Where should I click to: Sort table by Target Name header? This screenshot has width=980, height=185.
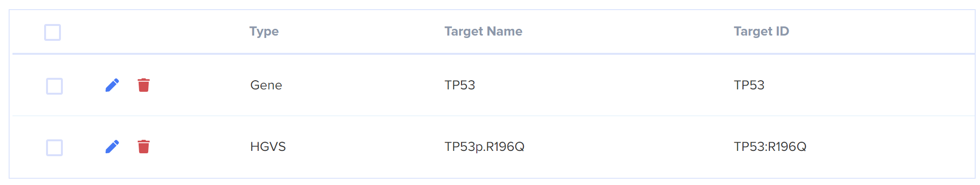tap(483, 31)
